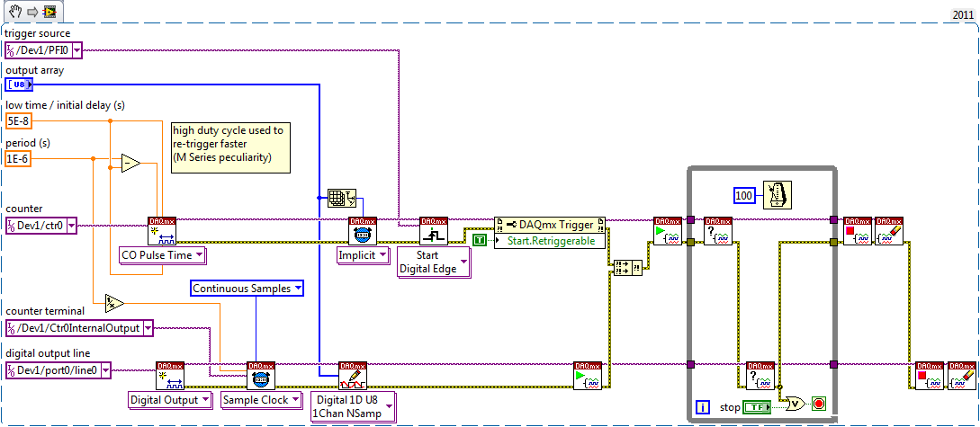Select DAQmx Trigger node above Start Digital Edge
The height and width of the screenshot is (427, 980).
click(435, 230)
